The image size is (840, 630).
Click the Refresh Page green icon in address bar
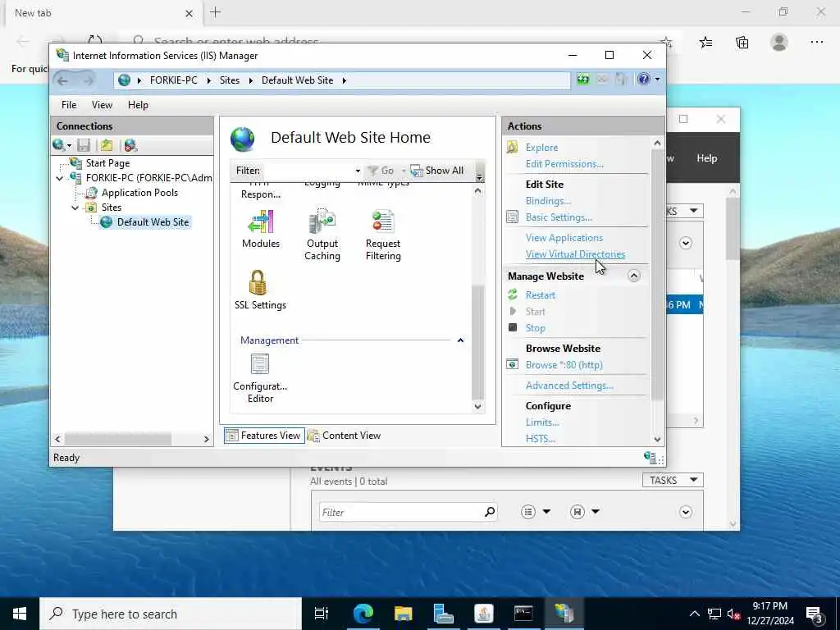pyautogui.click(x=583, y=80)
